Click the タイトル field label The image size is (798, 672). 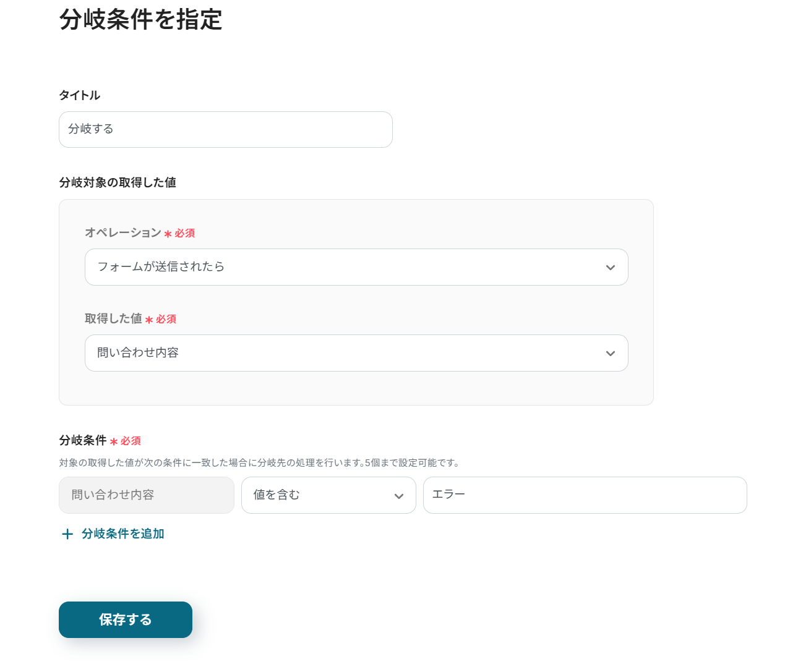(79, 95)
